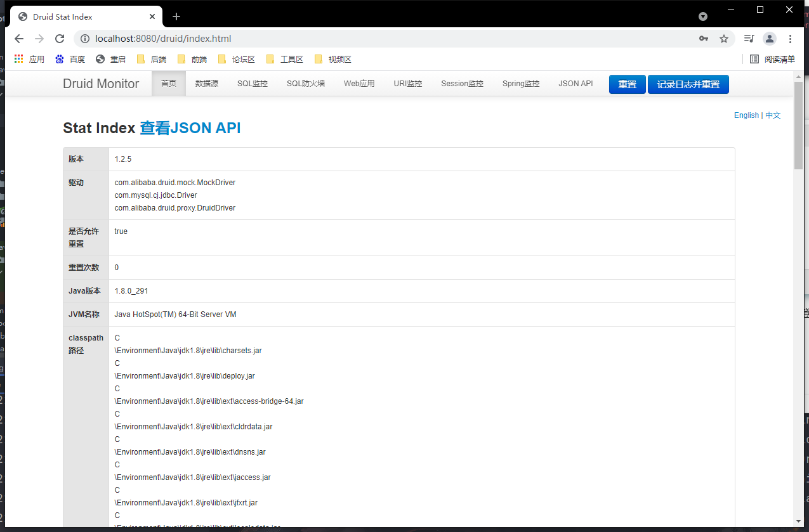Select the cldrdata.jar classpath line
809x532 pixels.
(x=194, y=427)
